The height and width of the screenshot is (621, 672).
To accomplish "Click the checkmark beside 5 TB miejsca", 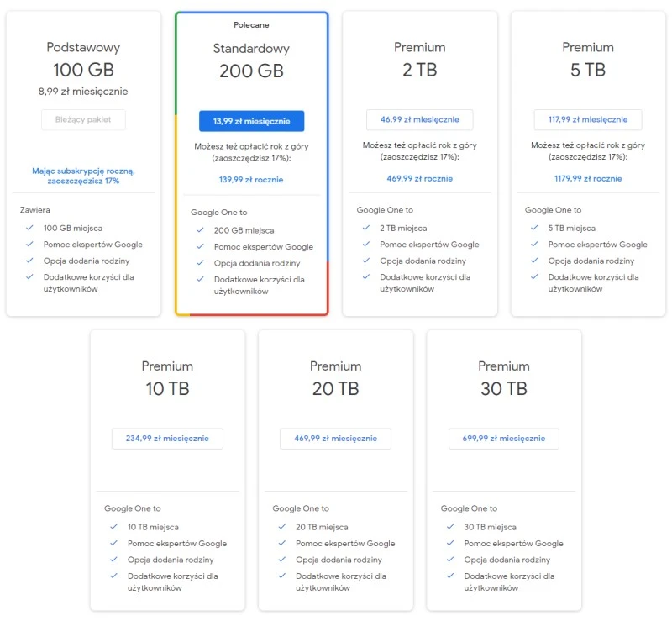I will pos(535,227).
